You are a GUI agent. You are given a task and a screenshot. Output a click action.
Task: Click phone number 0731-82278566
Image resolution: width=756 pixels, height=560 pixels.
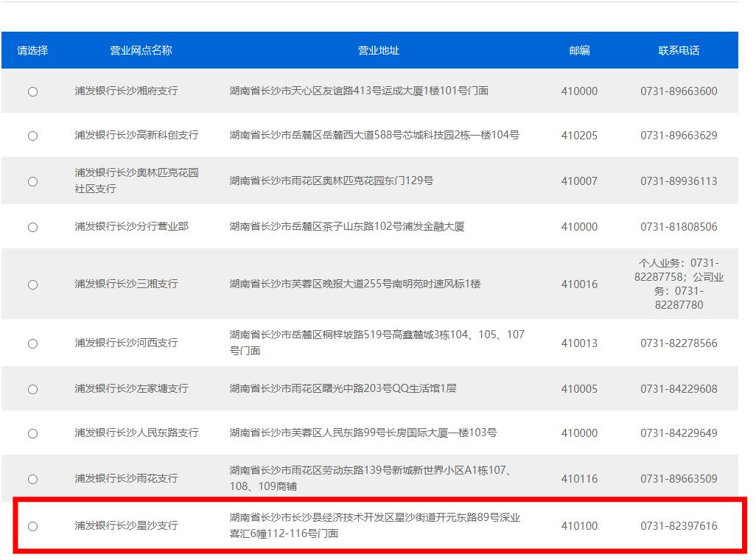click(679, 343)
